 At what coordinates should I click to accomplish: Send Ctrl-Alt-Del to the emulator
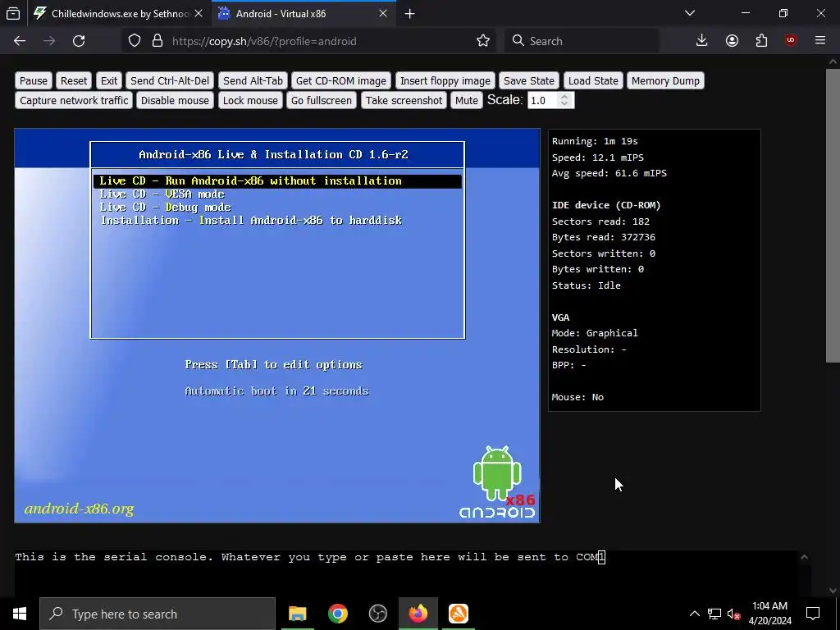tap(170, 81)
